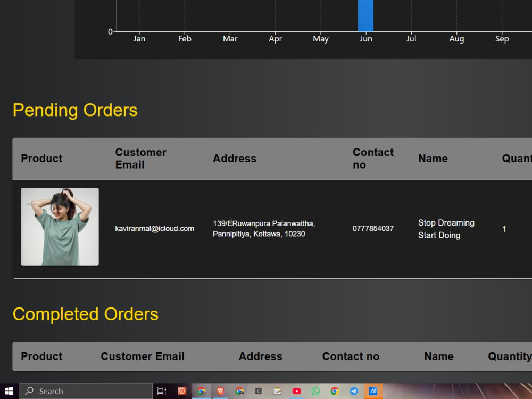This screenshot has height=399, width=532.
Task: Click Pending Orders Contact no column header
Action: tap(373, 159)
